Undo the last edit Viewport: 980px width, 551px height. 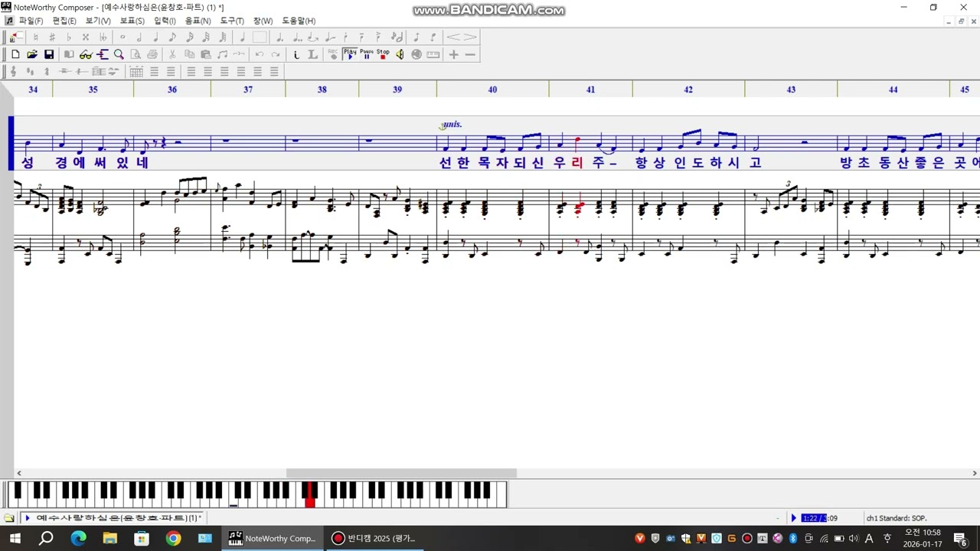[260, 54]
